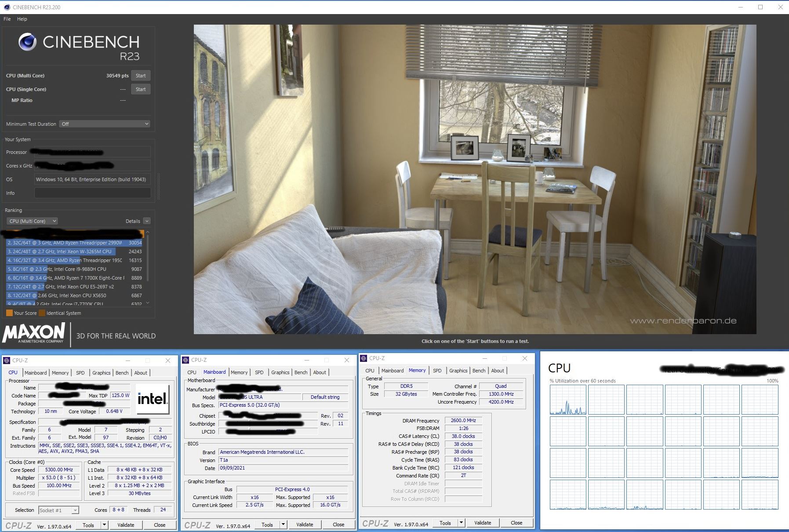Click the Close button in the CPU-Z CPU window
This screenshot has width=789, height=532.
tap(160, 525)
